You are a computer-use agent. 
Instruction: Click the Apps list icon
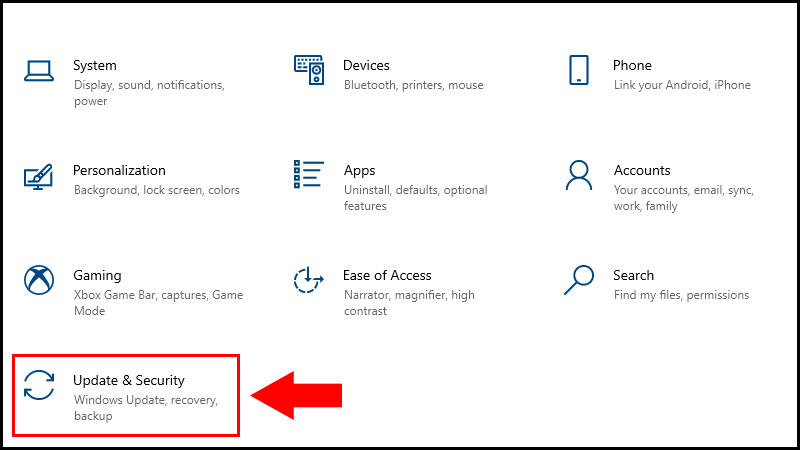point(309,174)
